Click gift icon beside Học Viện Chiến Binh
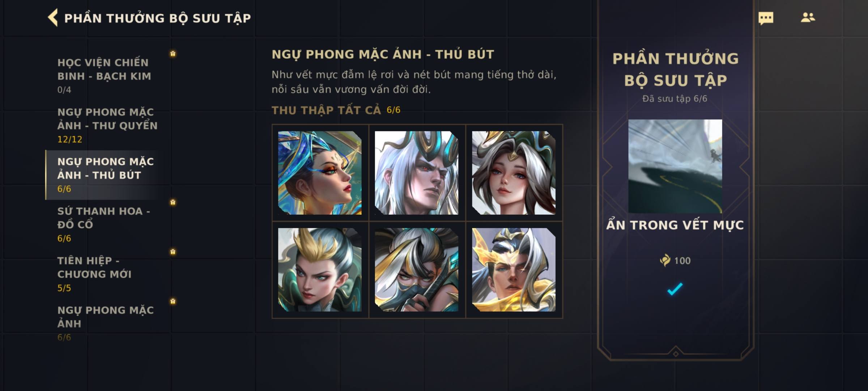 pyautogui.click(x=173, y=54)
